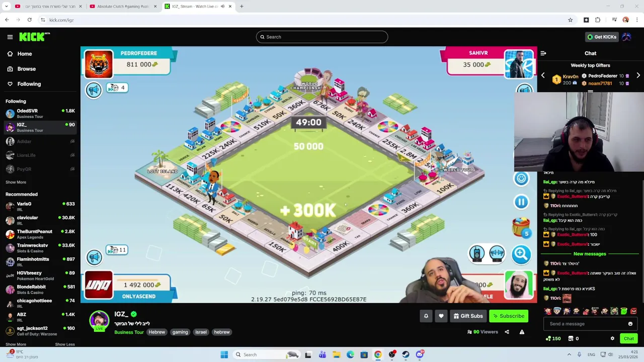Screen dimensions: 644x362
Task: Click the israel tag
Action: point(201,332)
